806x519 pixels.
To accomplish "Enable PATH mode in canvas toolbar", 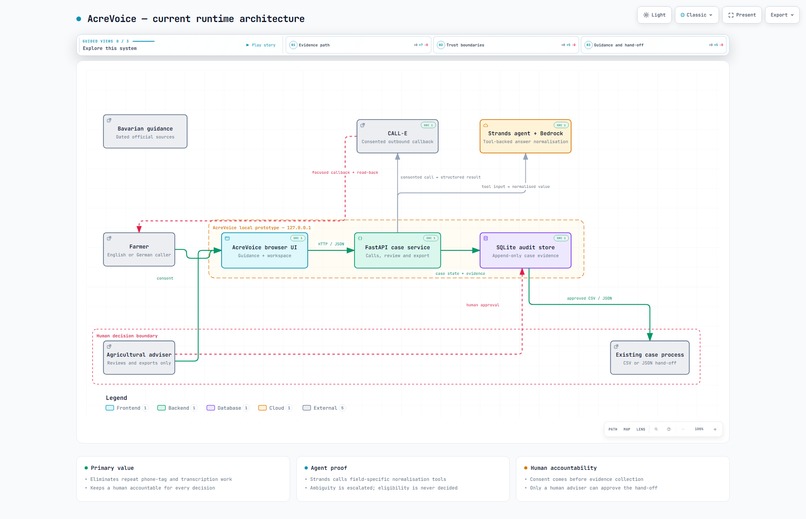I will tap(613, 429).
